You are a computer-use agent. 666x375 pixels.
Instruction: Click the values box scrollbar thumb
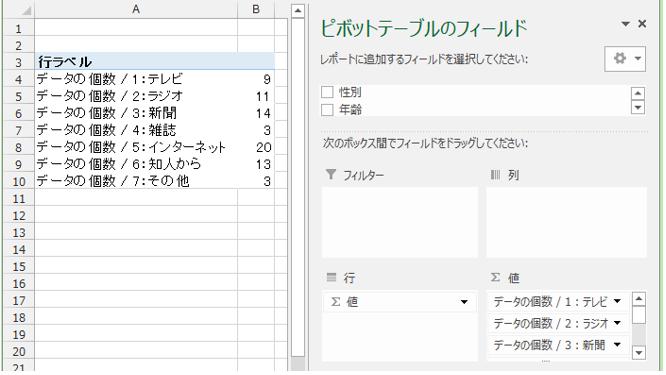(639, 316)
